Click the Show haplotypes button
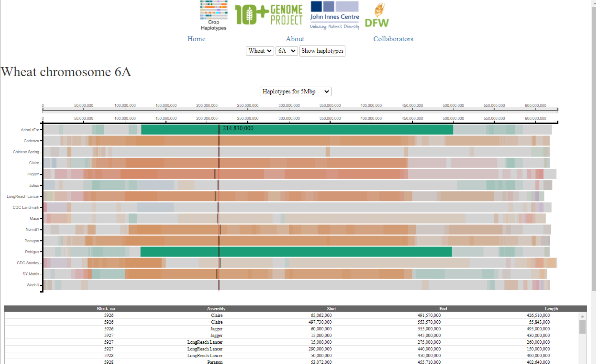This screenshot has width=596, height=364. pyautogui.click(x=322, y=51)
